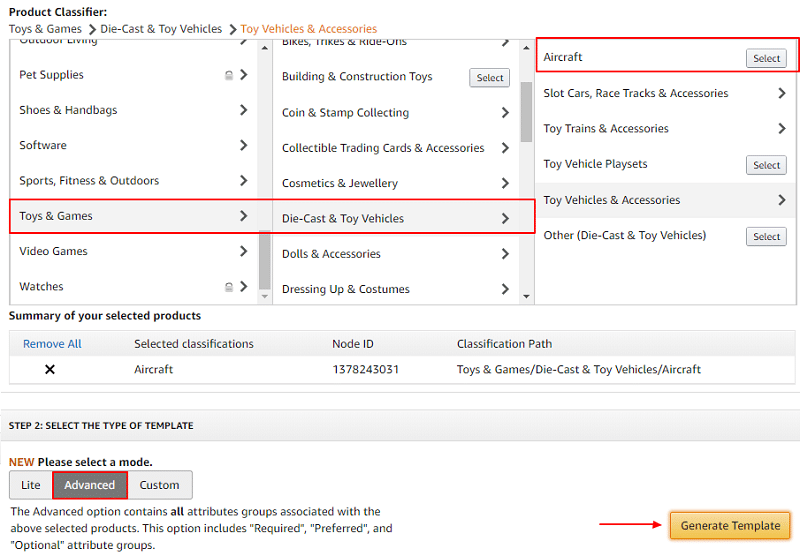The width and height of the screenshot is (800, 556).
Task: Click Generate Template button
Action: (x=730, y=525)
